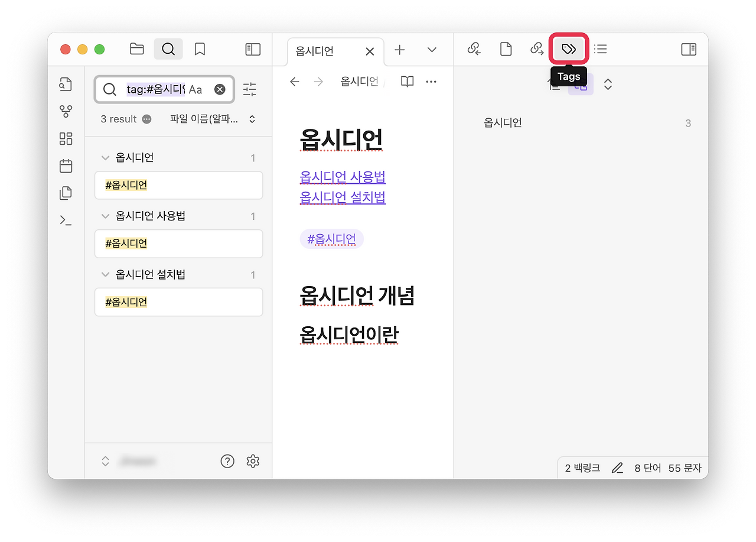Open the backlinks panel tab icon
Image resolution: width=756 pixels, height=542 pixels.
pos(474,49)
